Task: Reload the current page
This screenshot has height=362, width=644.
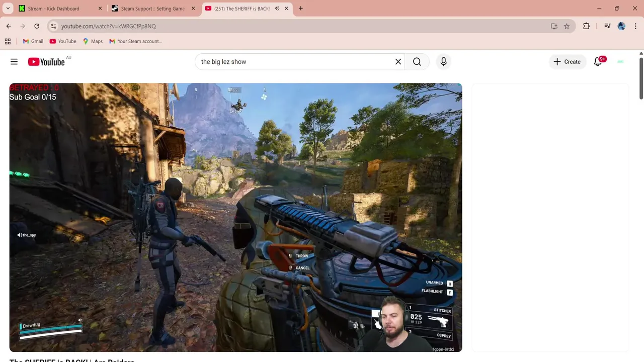Action: coord(37,26)
